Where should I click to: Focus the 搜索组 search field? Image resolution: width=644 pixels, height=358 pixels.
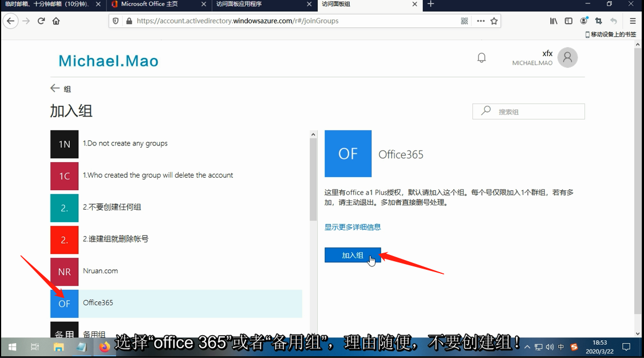pos(528,111)
